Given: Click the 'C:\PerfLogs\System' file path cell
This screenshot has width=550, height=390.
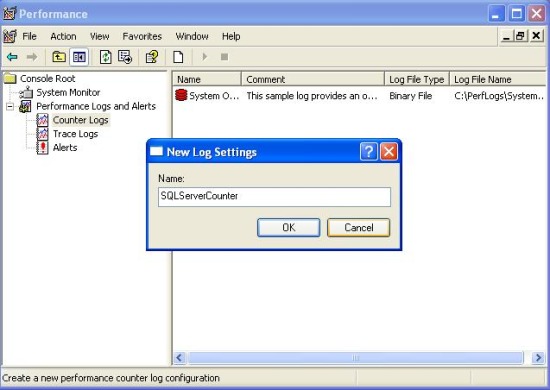Looking at the screenshot, I should (499, 96).
